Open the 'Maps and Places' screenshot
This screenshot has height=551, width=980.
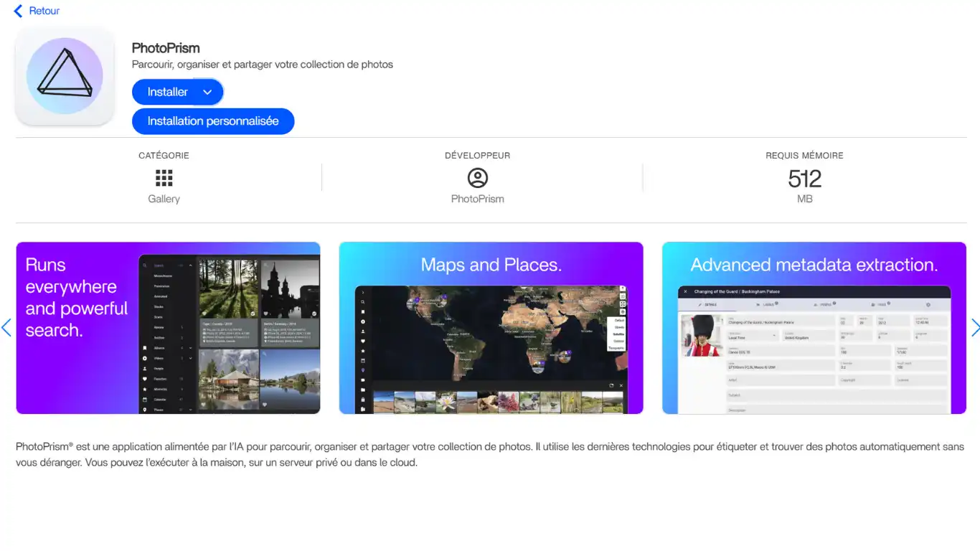click(491, 328)
